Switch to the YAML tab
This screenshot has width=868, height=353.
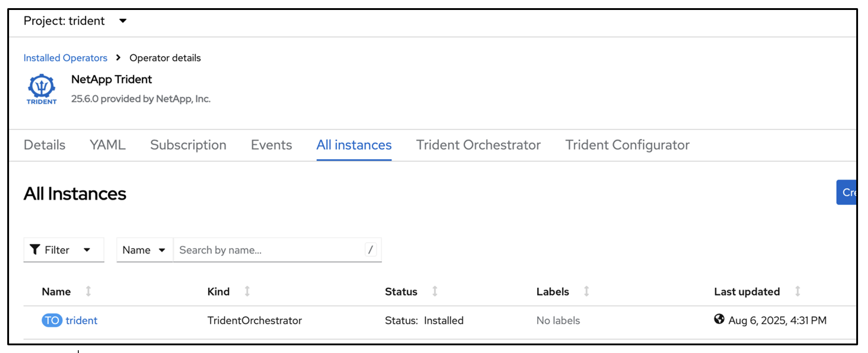107,145
